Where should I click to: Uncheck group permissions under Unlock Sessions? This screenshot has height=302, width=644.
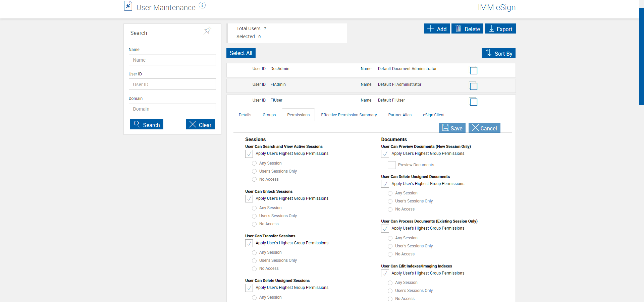point(249,199)
